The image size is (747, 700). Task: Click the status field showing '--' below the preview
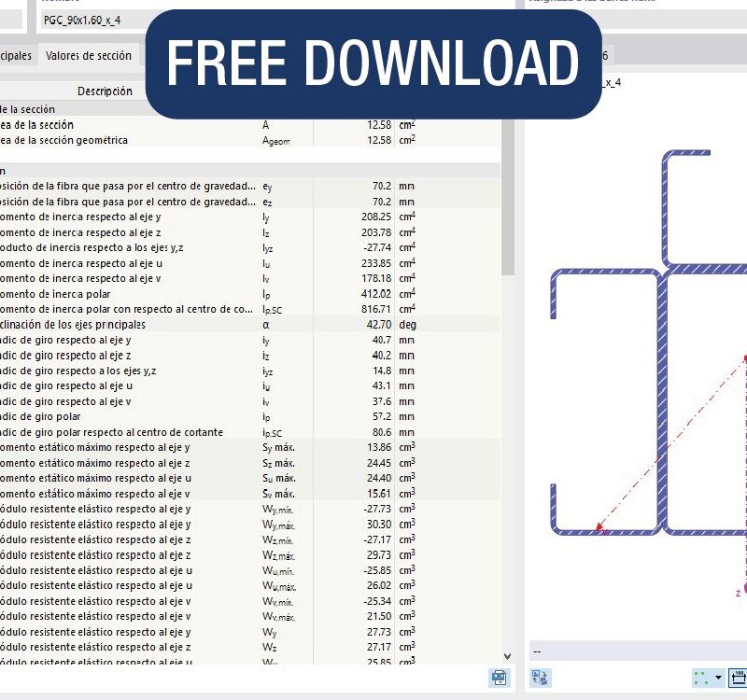pyautogui.click(x=638, y=651)
